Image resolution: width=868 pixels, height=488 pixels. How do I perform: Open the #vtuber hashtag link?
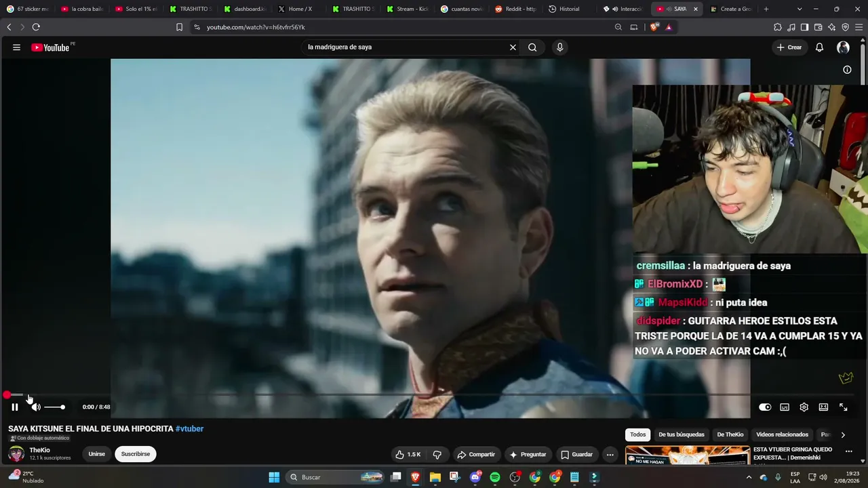pyautogui.click(x=189, y=429)
